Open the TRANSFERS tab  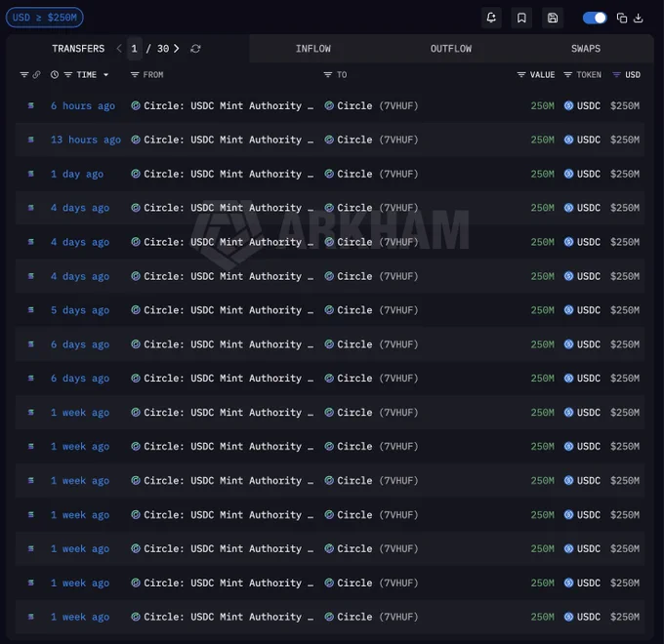[x=78, y=49]
